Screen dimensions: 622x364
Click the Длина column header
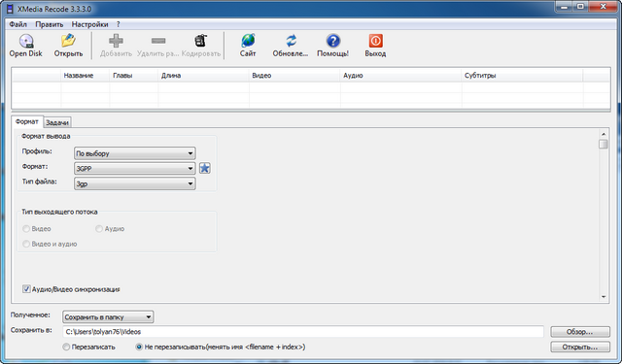[203, 76]
